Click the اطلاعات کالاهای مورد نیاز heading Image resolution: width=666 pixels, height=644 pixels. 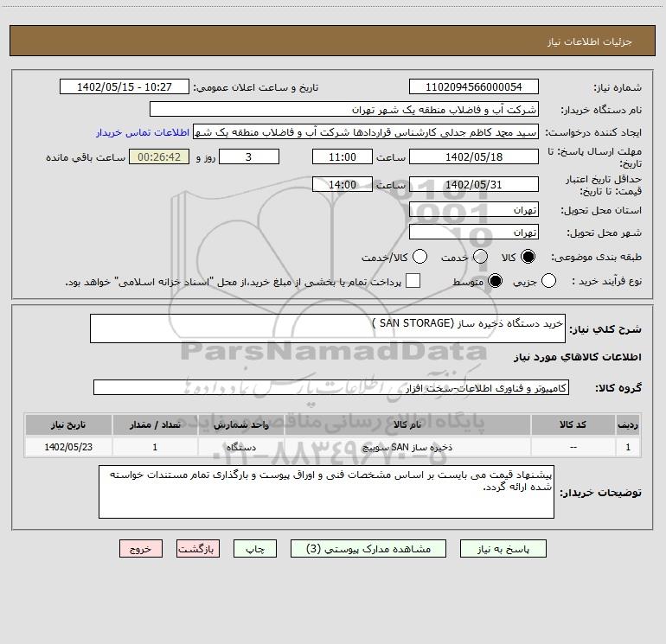click(x=578, y=357)
